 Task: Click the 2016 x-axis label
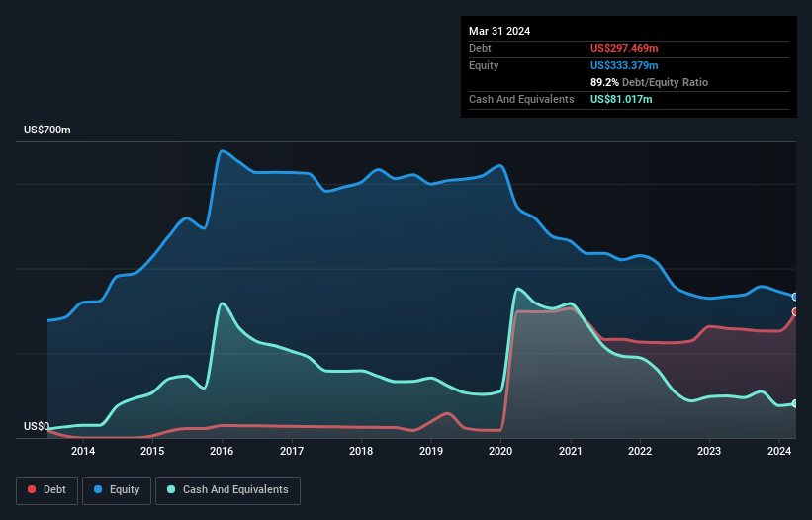pyautogui.click(x=222, y=451)
